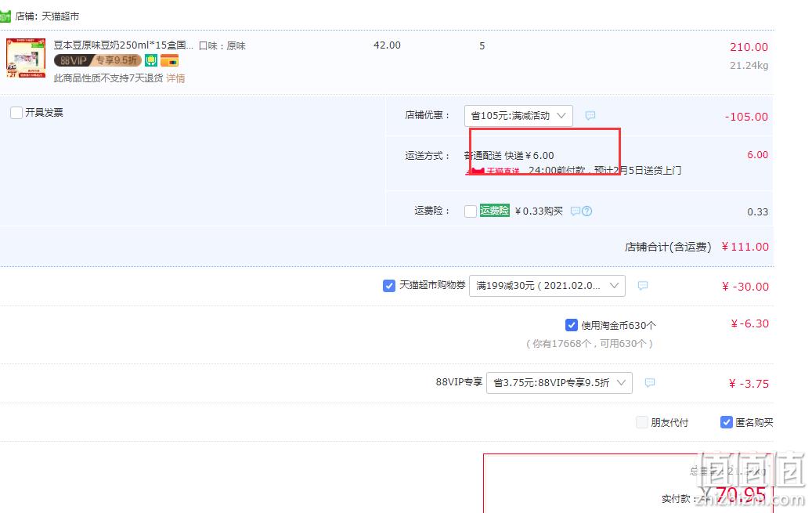
Task: Click the 此商品性质不支持7天退货 notice
Action: [108, 78]
